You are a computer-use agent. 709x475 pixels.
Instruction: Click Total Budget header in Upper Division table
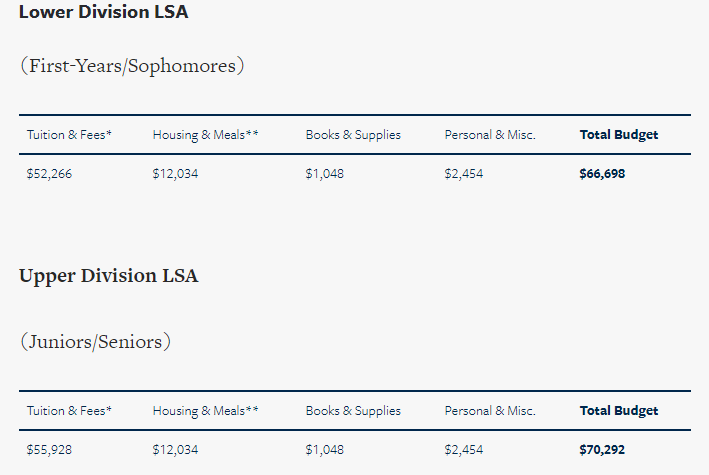(619, 411)
